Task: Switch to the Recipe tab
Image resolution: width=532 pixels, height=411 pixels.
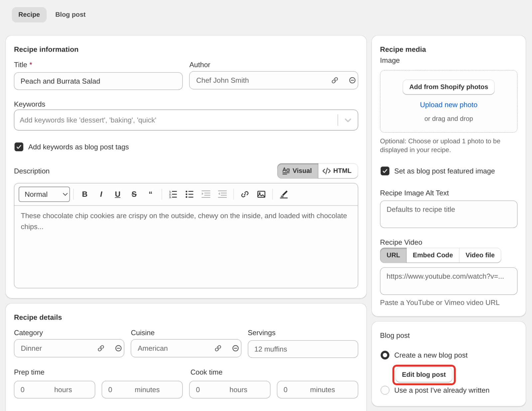Action: coord(29,15)
